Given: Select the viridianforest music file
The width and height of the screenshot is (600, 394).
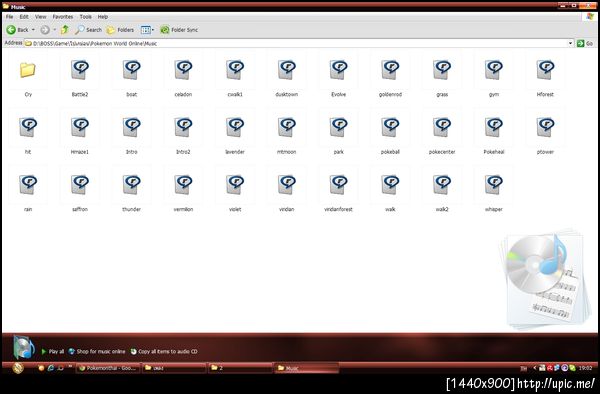Looking at the screenshot, I should tap(339, 185).
